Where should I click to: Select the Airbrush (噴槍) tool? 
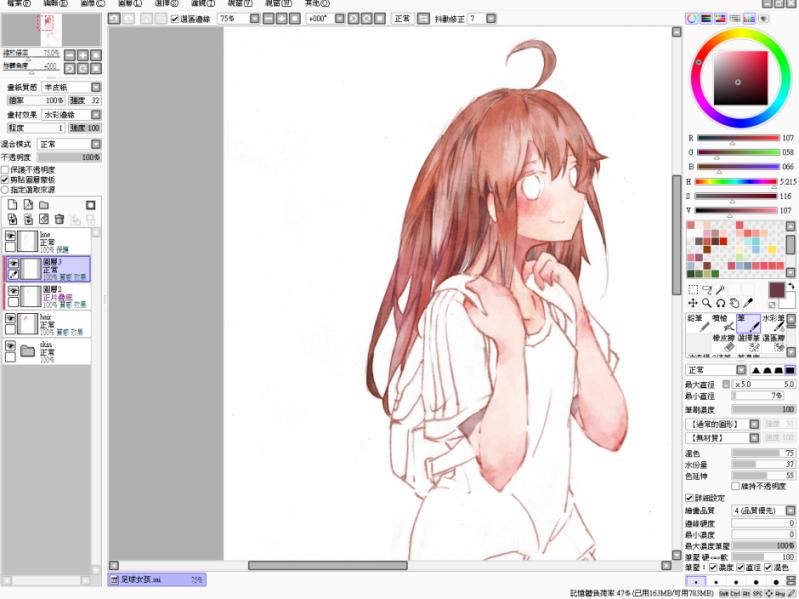[x=723, y=323]
